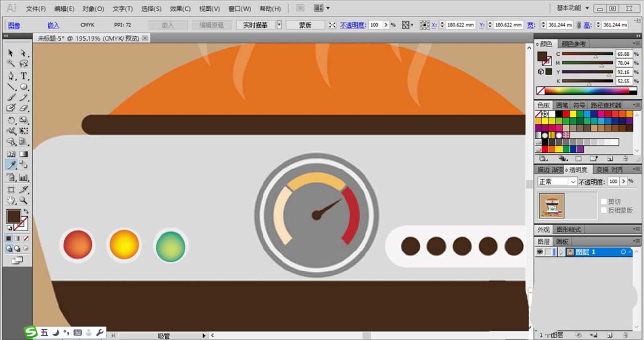Select the Blend tool
Viewport: 644px width, 340px height.
point(24,165)
